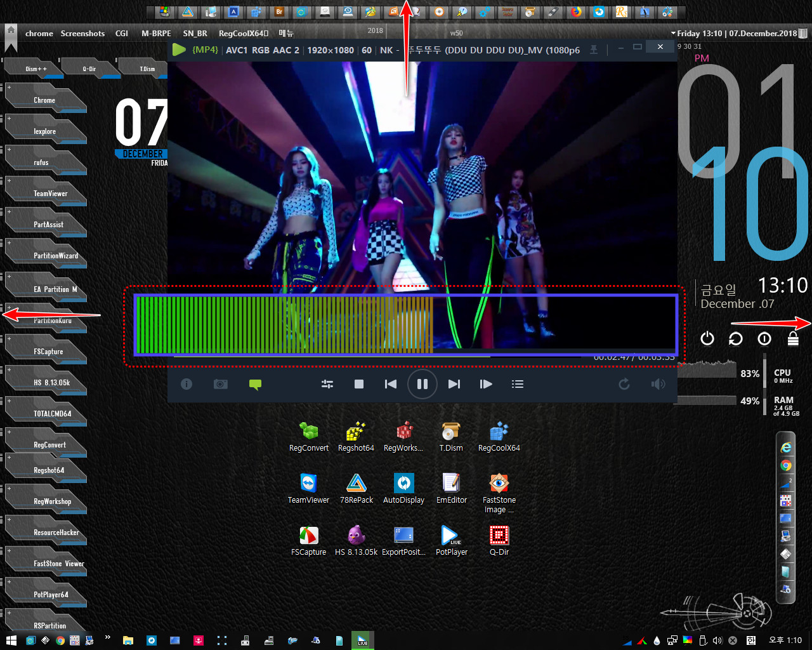This screenshot has height=650, width=812.
Task: Select SN_BR in the top bar
Action: (x=195, y=34)
